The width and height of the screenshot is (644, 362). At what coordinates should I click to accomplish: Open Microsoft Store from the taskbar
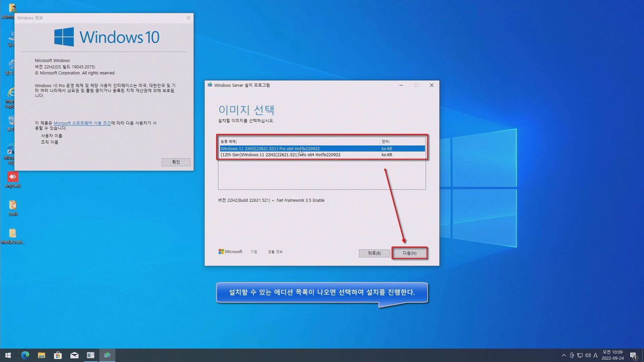58,355
